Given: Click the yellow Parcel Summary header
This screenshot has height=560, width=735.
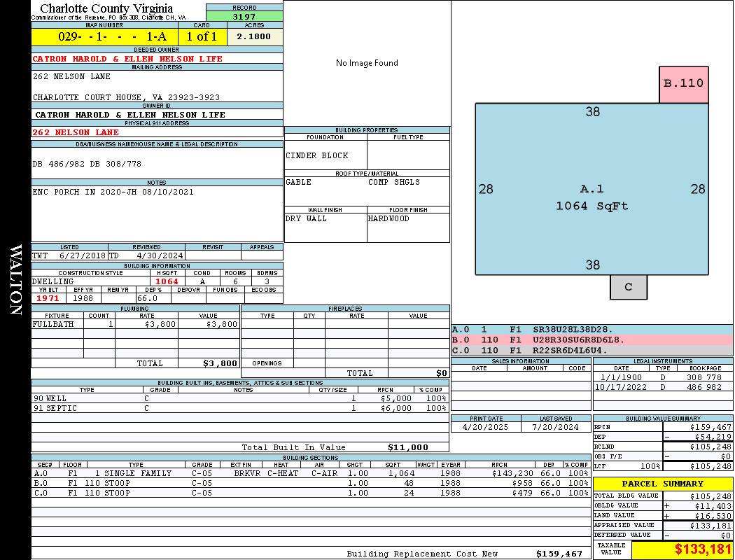Looking at the screenshot, I should (662, 484).
